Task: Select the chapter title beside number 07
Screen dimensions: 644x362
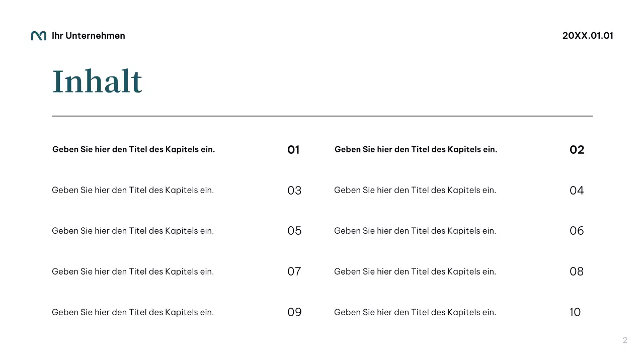Action: (x=133, y=271)
